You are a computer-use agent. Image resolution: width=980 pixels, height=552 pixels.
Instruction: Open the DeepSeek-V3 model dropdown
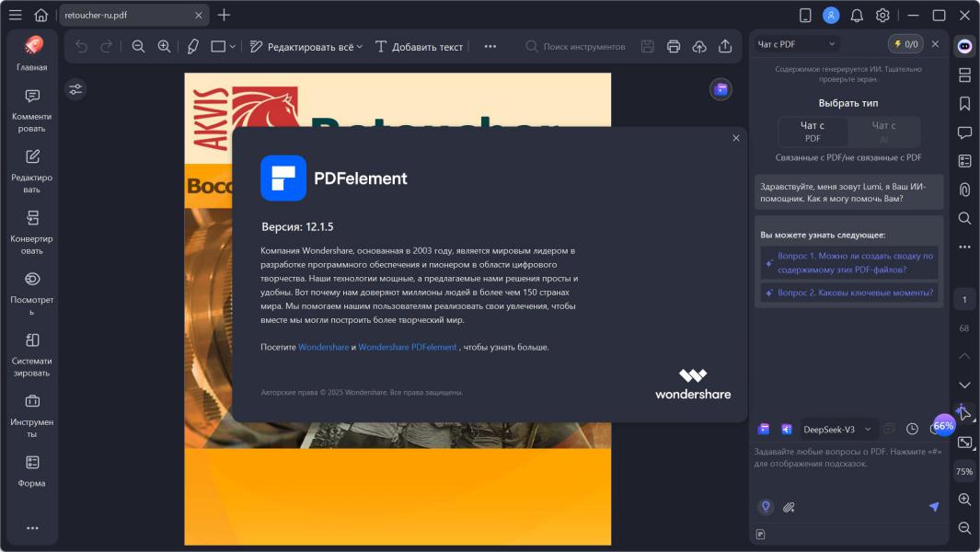click(836, 429)
